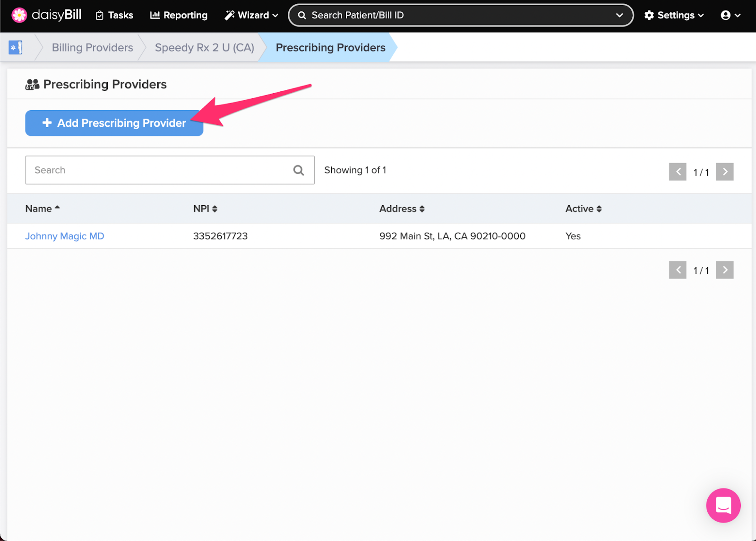Click the Yes active status cell
The image size is (756, 541).
[x=573, y=236]
